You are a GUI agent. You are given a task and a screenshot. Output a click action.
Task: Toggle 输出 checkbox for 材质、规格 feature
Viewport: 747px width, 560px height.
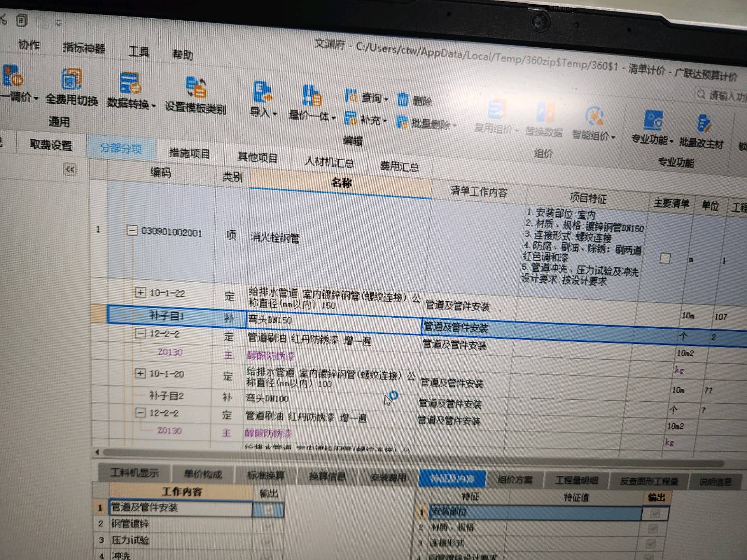click(x=653, y=529)
